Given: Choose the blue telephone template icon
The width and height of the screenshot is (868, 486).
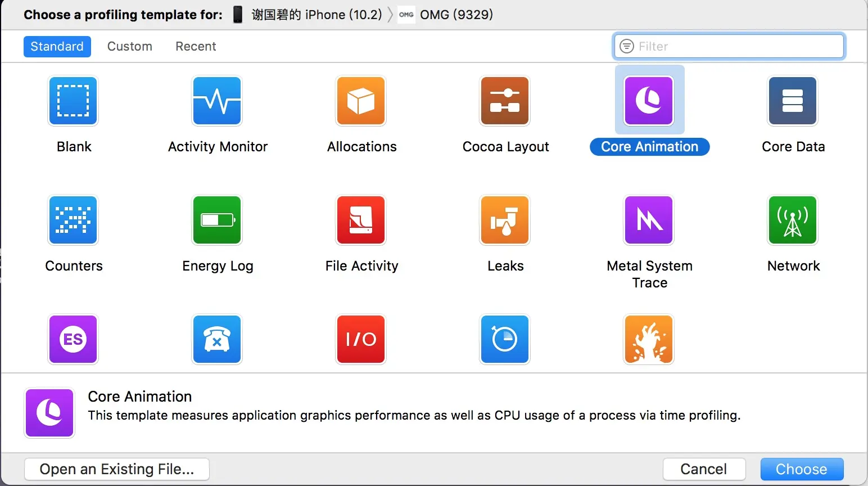Looking at the screenshot, I should click(217, 339).
